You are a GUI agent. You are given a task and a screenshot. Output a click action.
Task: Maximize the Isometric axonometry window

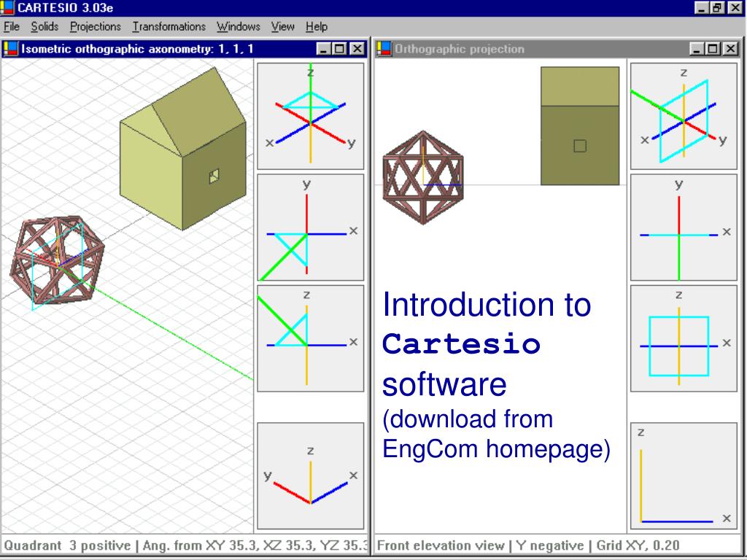[340, 49]
